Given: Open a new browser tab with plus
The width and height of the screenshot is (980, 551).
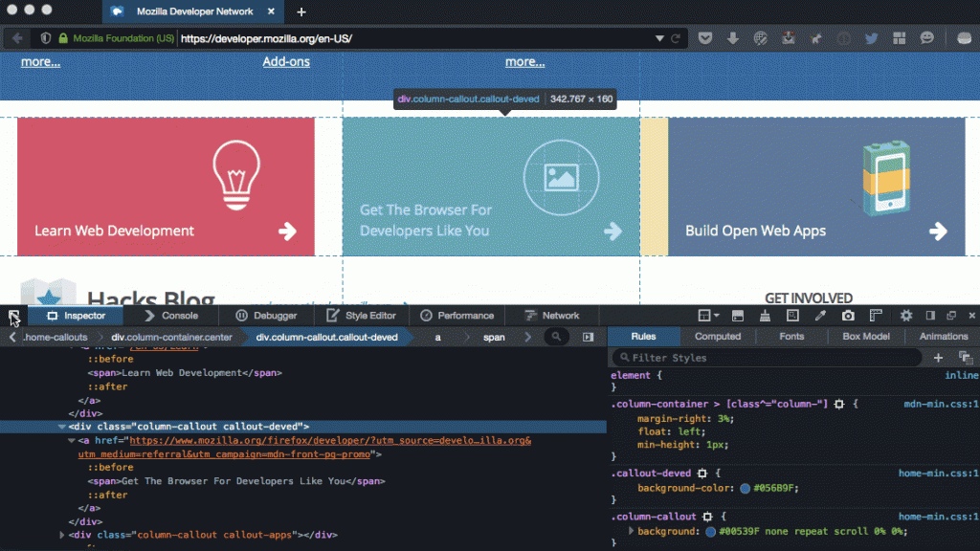Looking at the screenshot, I should coord(301,11).
